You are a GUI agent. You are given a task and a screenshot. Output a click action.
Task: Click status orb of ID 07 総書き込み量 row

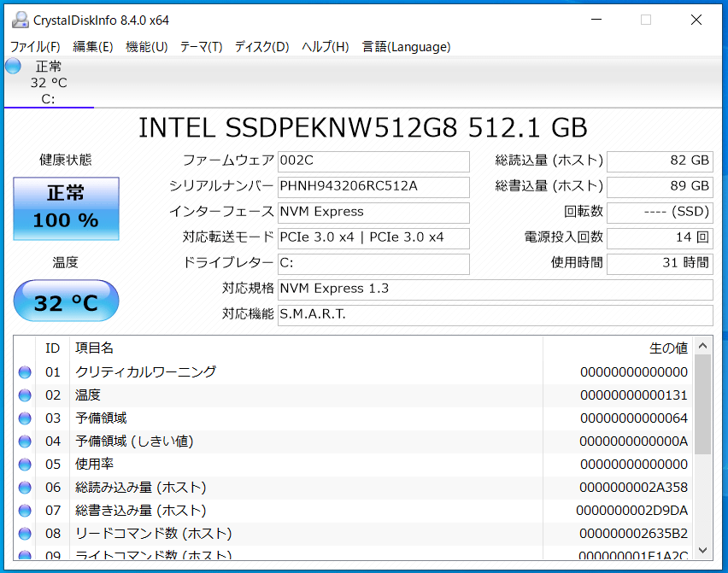pyautogui.click(x=25, y=511)
